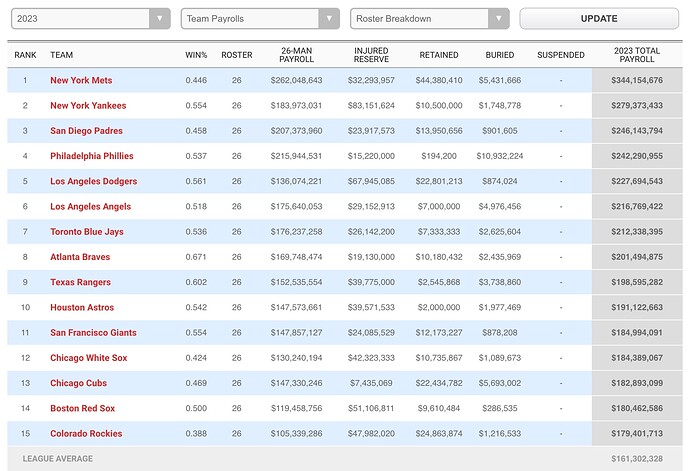
Task: Select Padres total payroll $246,143,794
Action: (637, 131)
